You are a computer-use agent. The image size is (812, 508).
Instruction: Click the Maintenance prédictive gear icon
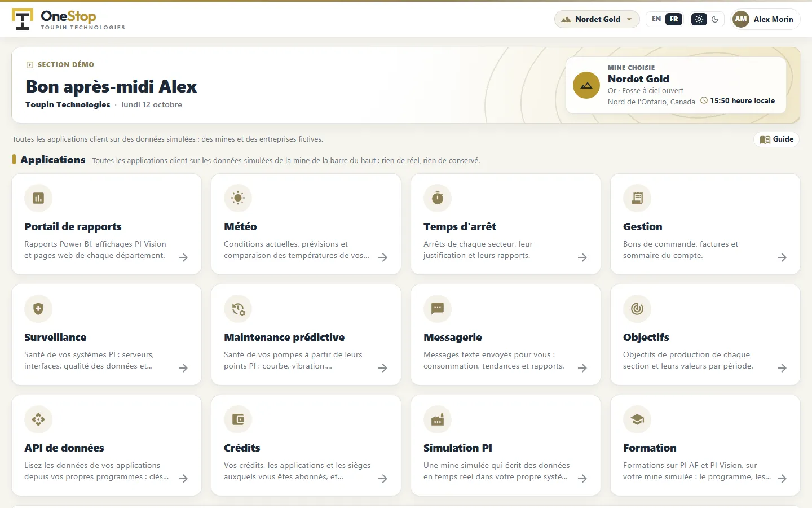point(238,309)
